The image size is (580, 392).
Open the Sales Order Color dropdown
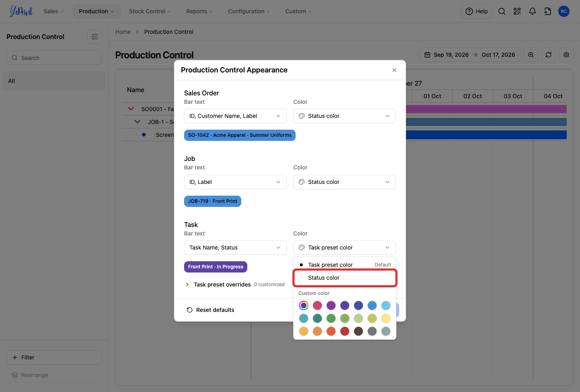(344, 116)
